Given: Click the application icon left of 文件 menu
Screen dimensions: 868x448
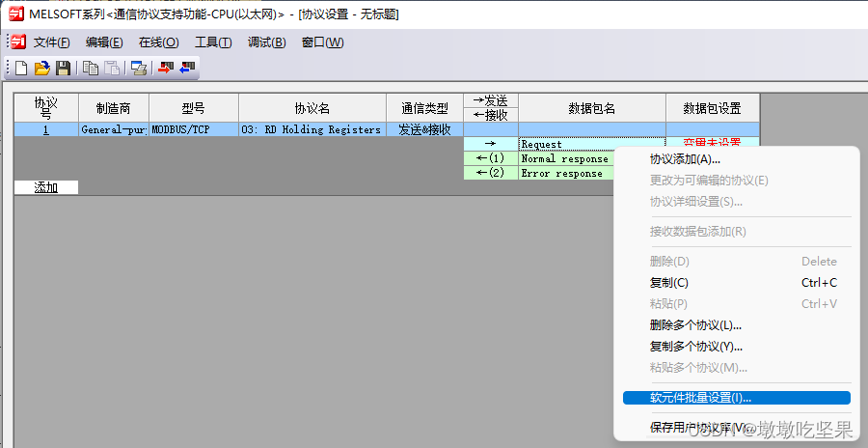Looking at the screenshot, I should pos(18,42).
